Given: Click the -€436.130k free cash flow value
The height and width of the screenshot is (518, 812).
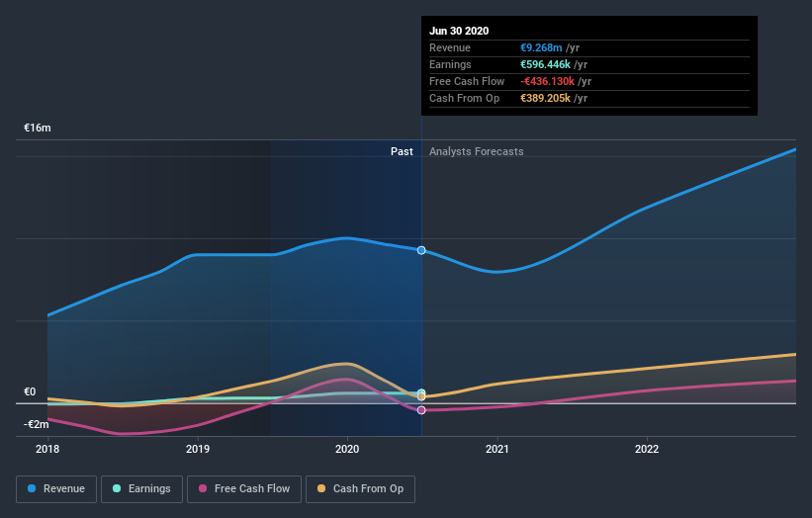Looking at the screenshot, I should tap(547, 81).
